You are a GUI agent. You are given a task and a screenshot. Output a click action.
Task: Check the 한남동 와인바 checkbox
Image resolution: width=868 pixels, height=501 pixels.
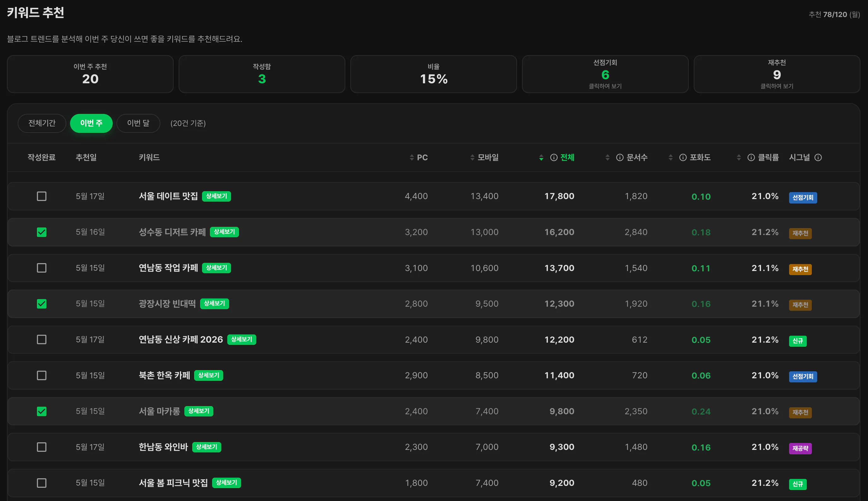click(42, 447)
